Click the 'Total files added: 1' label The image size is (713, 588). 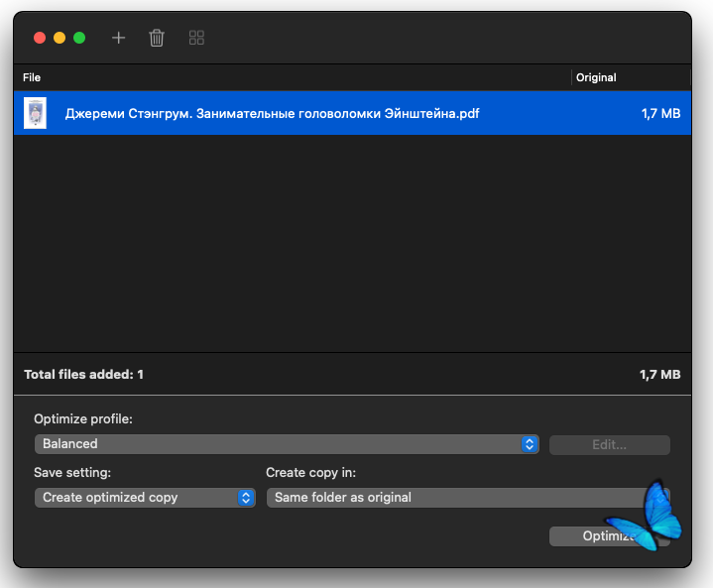(x=84, y=375)
